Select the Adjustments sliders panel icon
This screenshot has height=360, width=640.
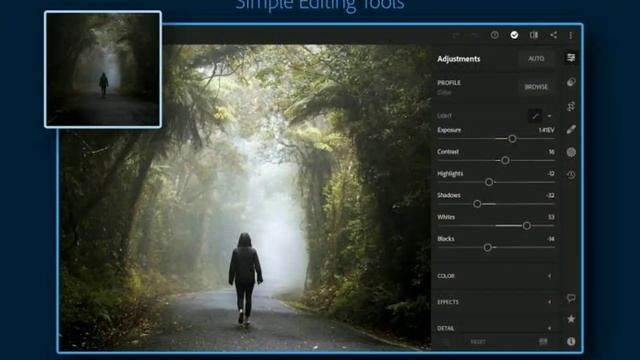tap(571, 58)
